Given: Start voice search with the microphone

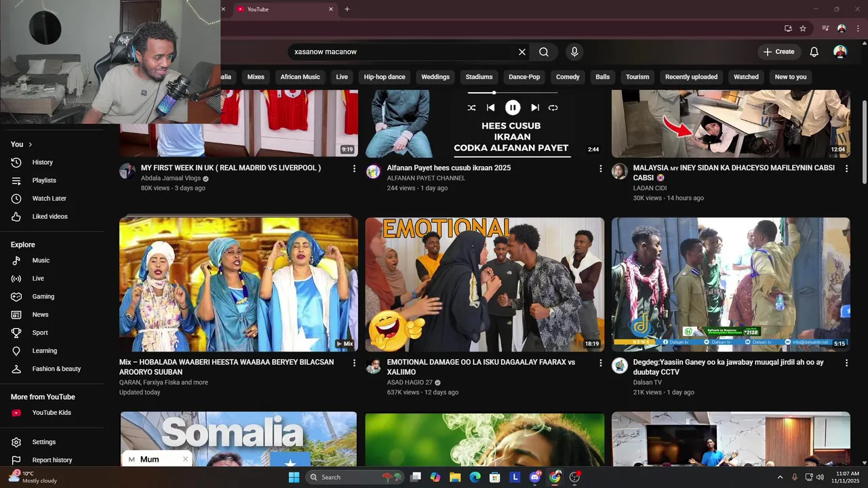Looking at the screenshot, I should pos(574,52).
